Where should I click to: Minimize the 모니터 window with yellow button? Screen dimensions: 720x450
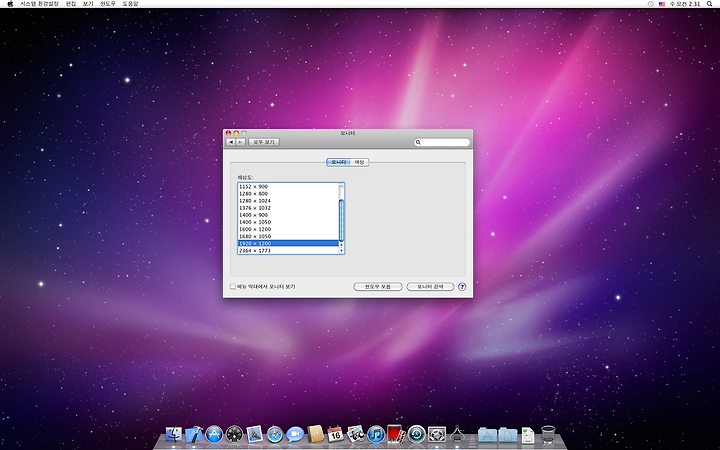click(x=236, y=133)
